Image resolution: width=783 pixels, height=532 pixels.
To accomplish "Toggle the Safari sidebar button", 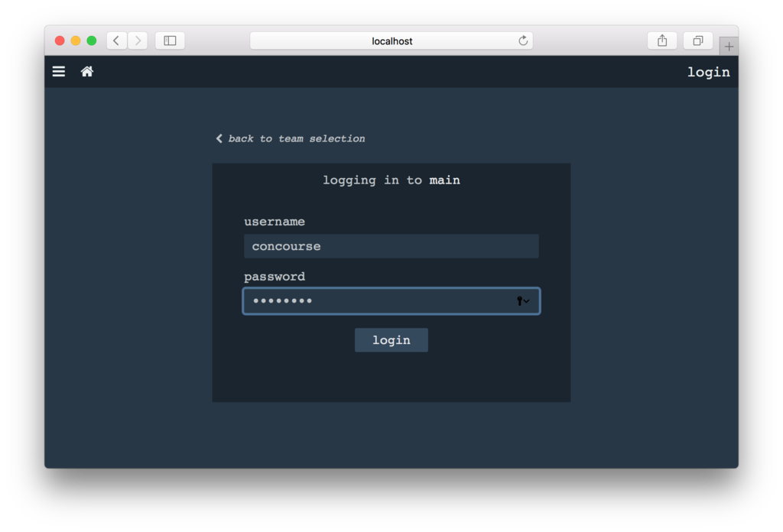I will coord(170,41).
